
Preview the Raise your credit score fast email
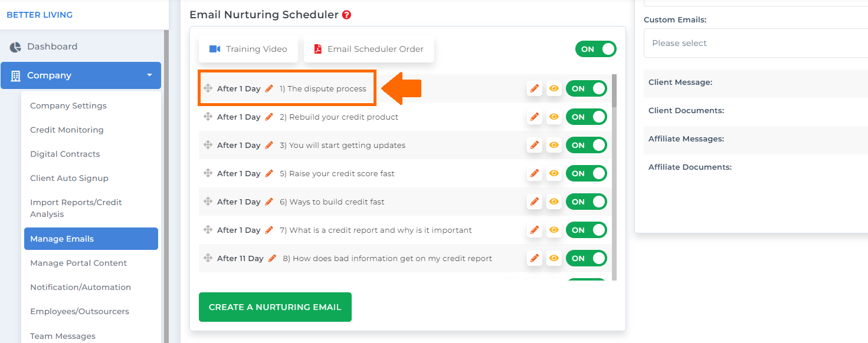553,173
